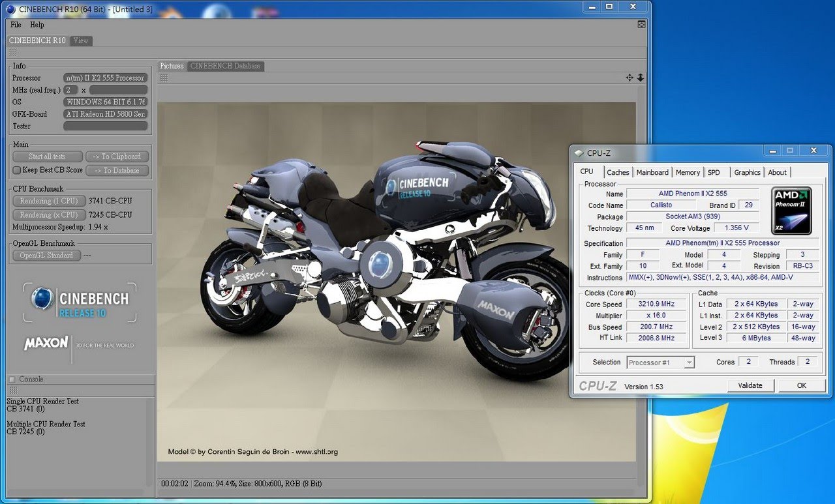Close the CPU-Z window
Image resolution: width=835 pixels, height=504 pixels.
pyautogui.click(x=813, y=151)
